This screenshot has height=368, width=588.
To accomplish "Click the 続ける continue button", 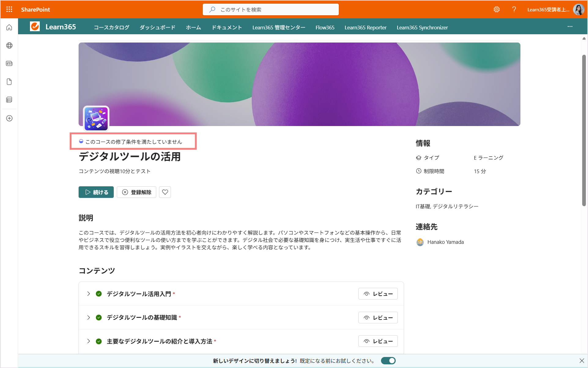I will 96,192.
